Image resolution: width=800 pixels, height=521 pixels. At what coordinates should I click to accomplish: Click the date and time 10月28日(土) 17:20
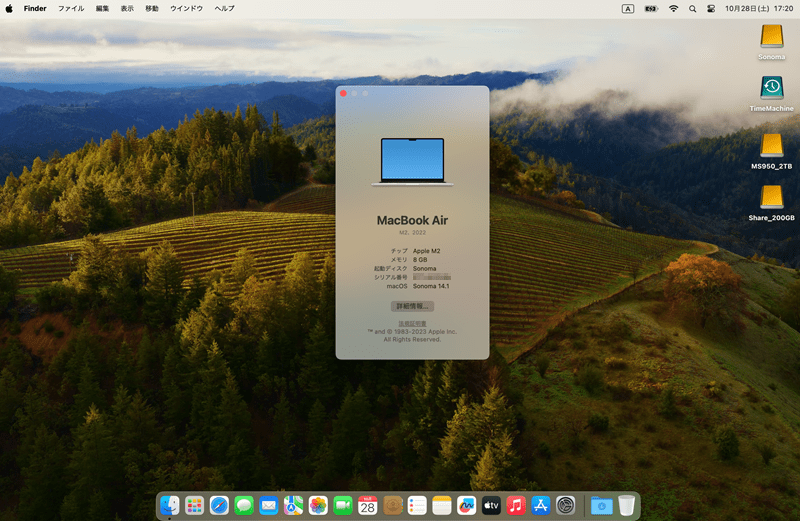pyautogui.click(x=759, y=9)
